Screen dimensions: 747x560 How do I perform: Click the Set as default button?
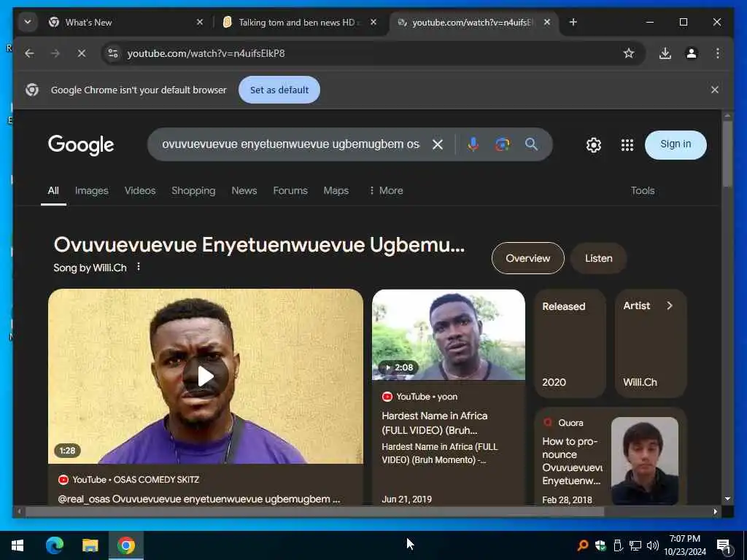point(279,90)
